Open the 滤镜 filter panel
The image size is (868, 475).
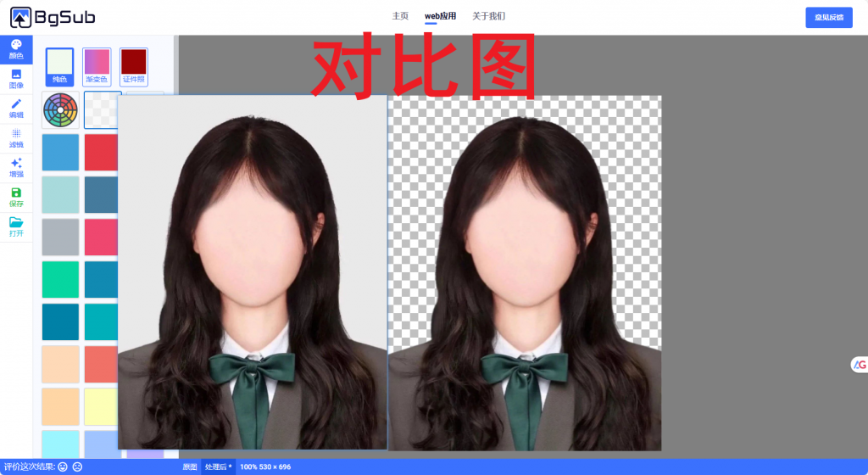[16, 138]
